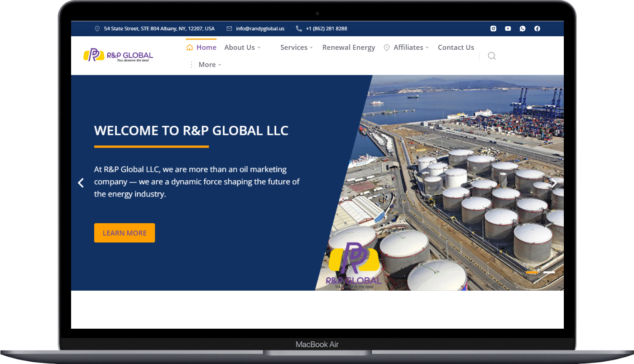Expand the Services dropdown menu

(297, 48)
